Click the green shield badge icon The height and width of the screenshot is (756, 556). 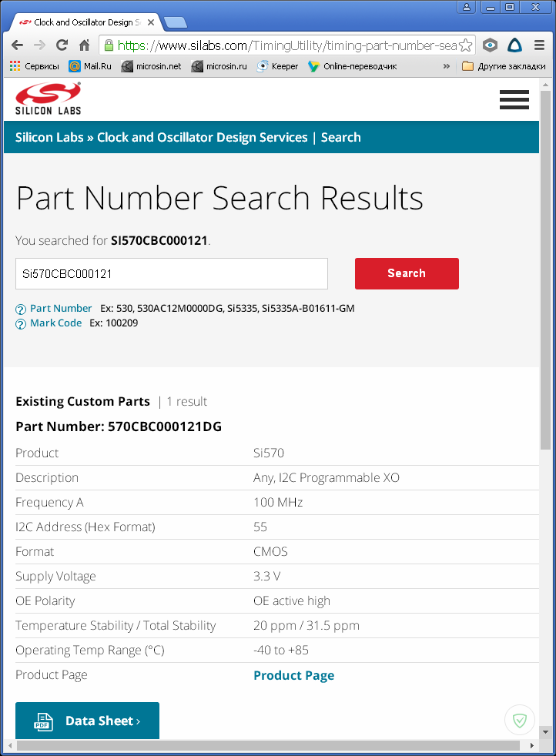point(519,721)
